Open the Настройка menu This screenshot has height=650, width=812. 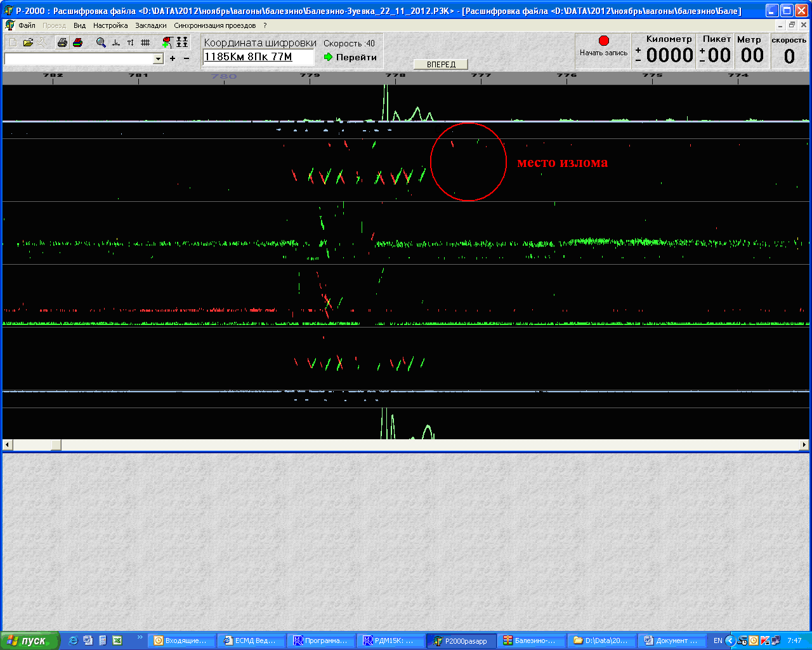110,25
